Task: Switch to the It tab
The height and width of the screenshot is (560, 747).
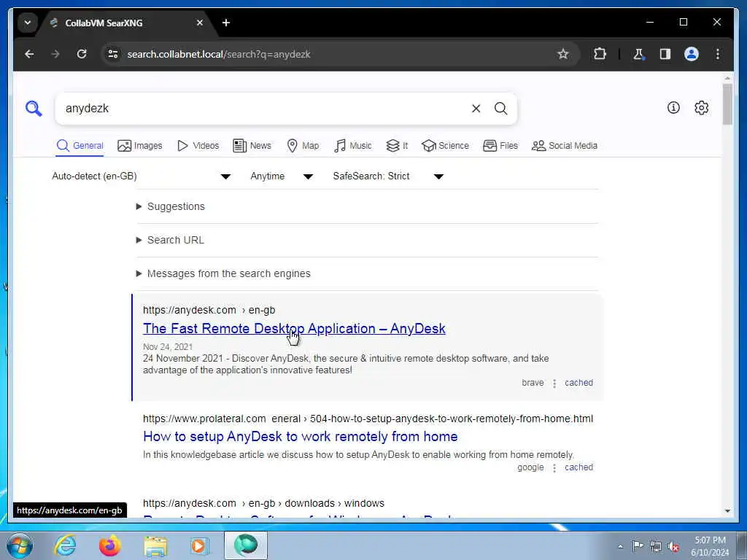Action: click(x=397, y=146)
